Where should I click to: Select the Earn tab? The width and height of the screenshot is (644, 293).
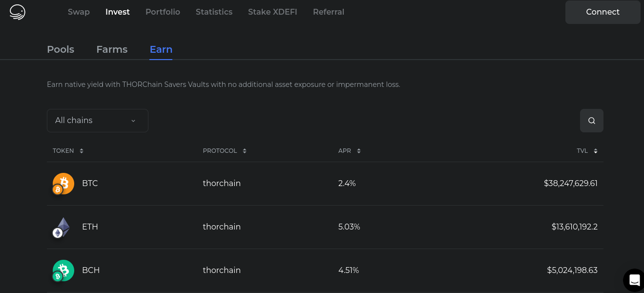pos(161,49)
